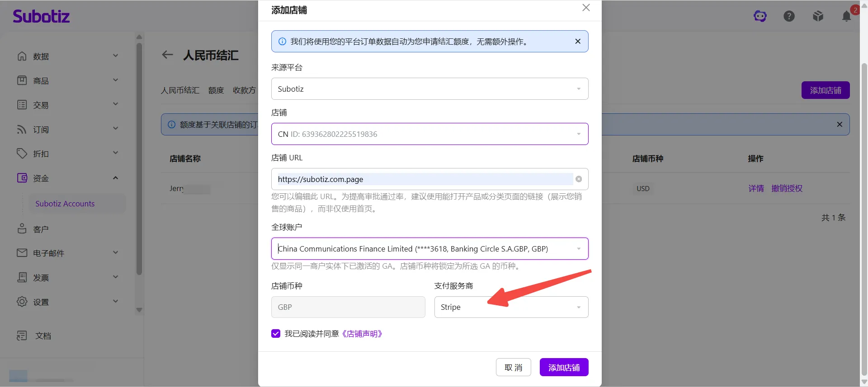The height and width of the screenshot is (387, 868).
Task: Click the 折扣 tag icon in sidebar
Action: 22,154
